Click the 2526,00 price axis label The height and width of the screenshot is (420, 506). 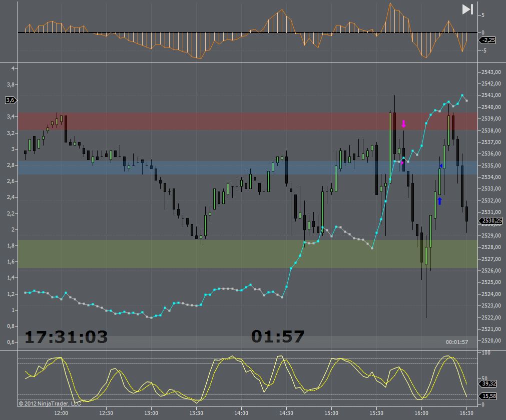click(x=491, y=270)
